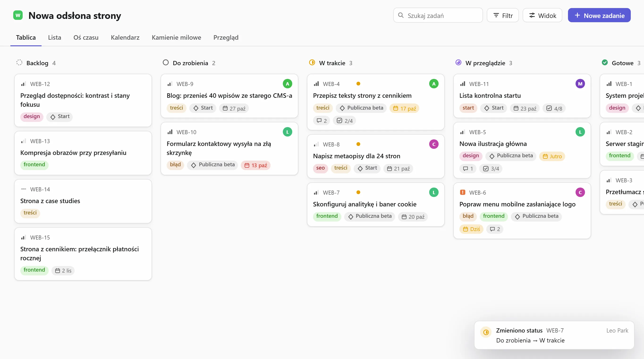Image resolution: width=644 pixels, height=359 pixels.
Task: Click the Backlog dashed circle status icon
Action: tap(19, 63)
